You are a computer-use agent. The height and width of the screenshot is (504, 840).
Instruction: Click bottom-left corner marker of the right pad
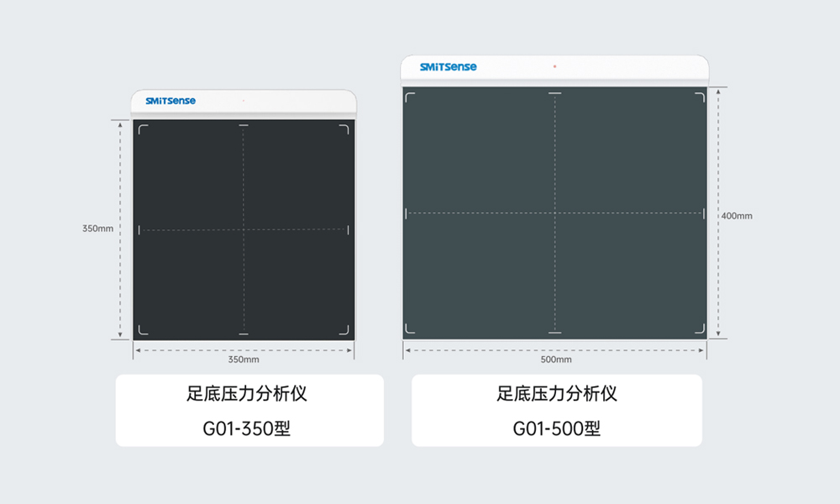coord(409,329)
